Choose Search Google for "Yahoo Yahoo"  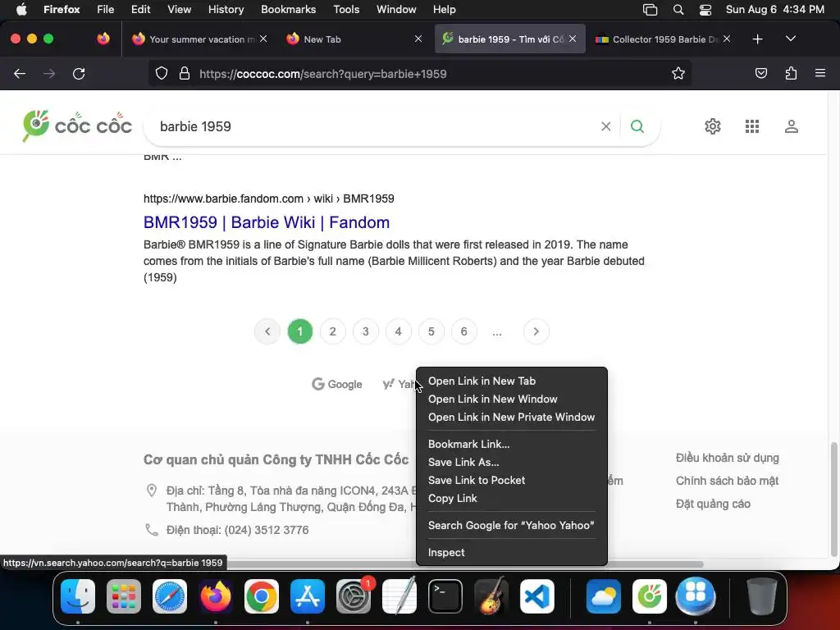click(512, 526)
